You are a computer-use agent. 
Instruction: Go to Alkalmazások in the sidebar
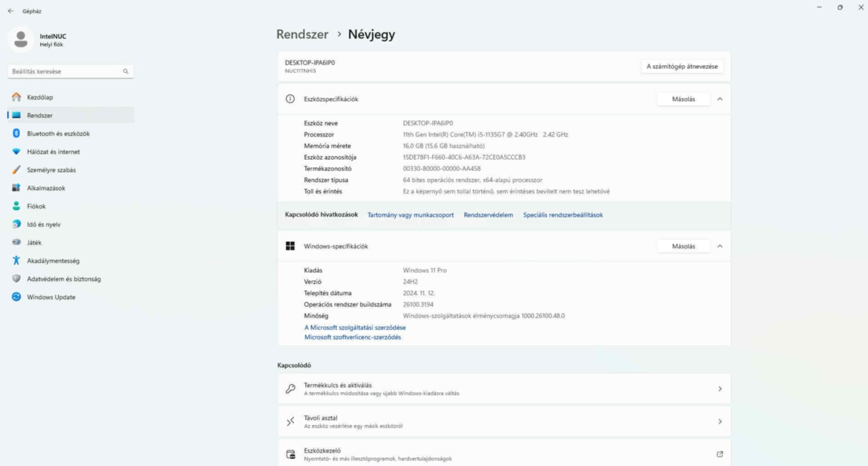coord(46,188)
